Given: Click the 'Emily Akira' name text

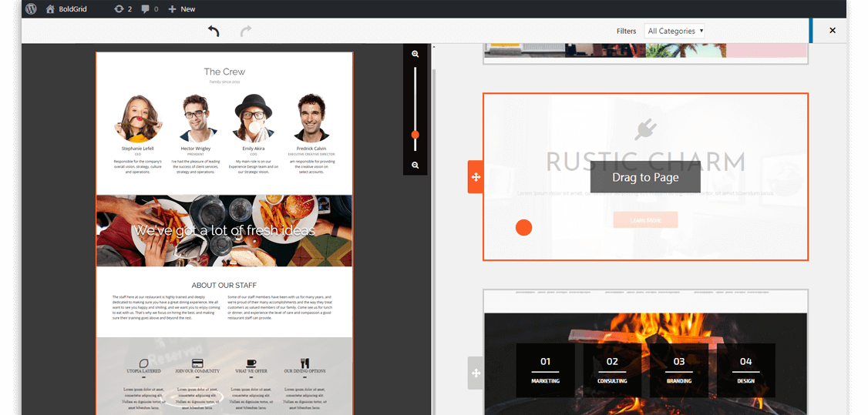Looking at the screenshot, I should coord(254,149).
